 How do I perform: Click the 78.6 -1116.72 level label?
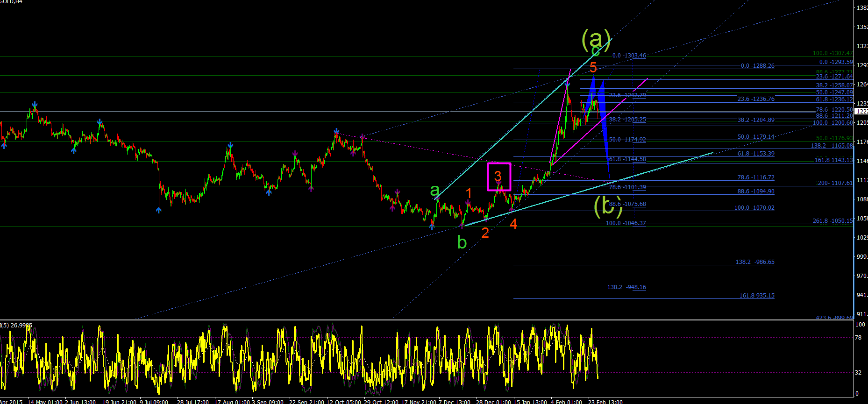tap(756, 177)
